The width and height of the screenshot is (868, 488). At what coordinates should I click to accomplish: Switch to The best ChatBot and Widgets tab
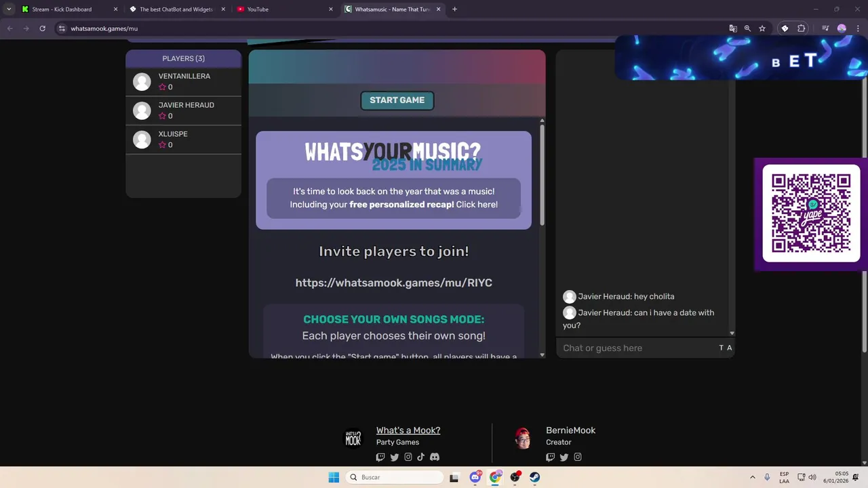[x=176, y=9]
